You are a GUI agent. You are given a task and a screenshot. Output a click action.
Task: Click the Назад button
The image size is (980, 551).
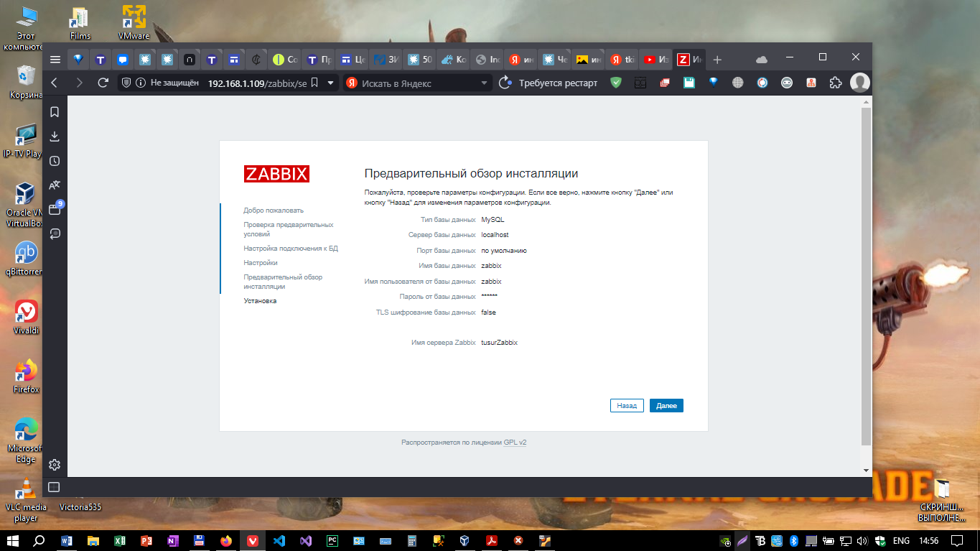coord(627,406)
